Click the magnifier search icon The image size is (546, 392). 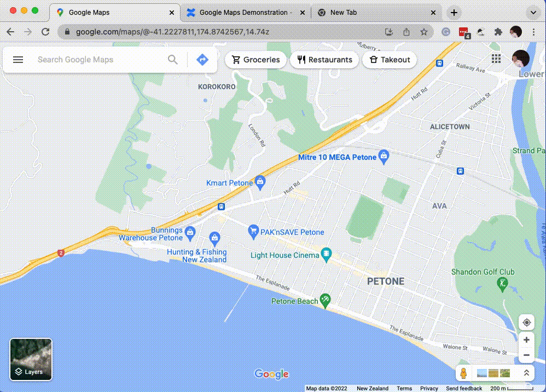173,60
